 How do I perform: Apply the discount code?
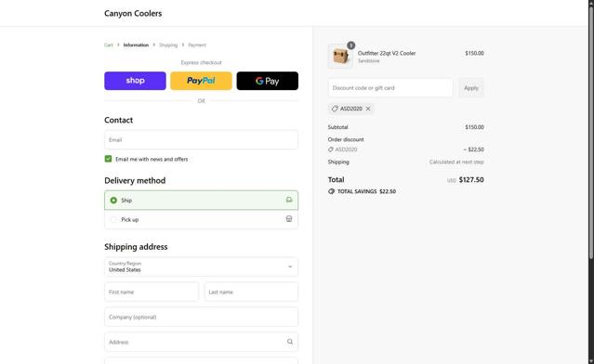pos(471,88)
